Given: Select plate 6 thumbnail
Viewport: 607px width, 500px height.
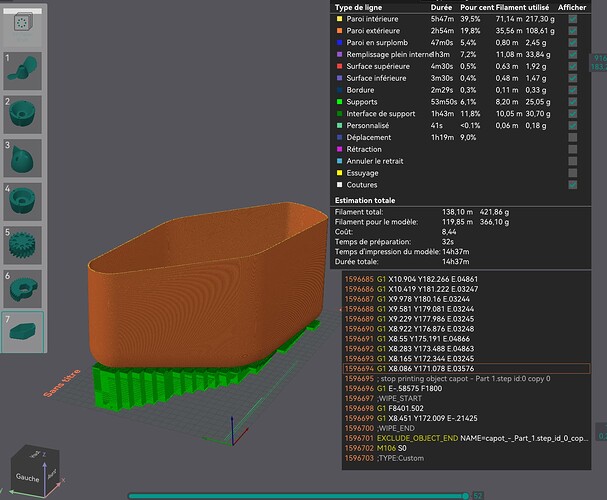Looking at the screenshot, I should coord(22,289).
